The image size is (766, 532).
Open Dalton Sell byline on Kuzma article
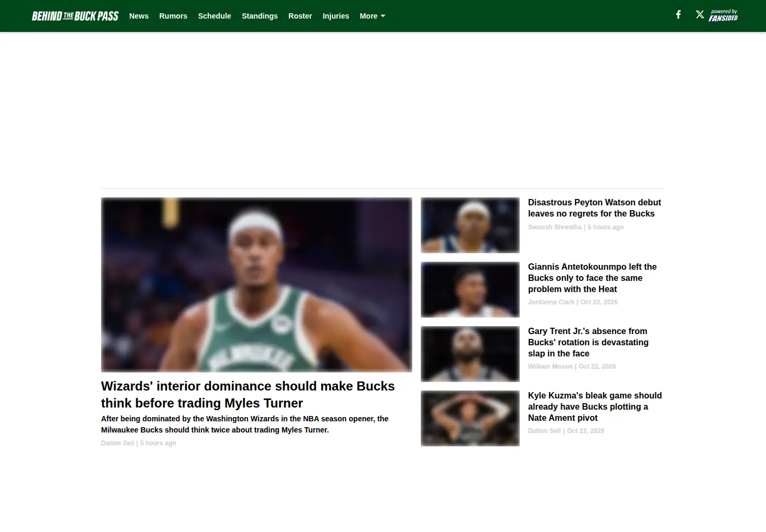point(544,431)
